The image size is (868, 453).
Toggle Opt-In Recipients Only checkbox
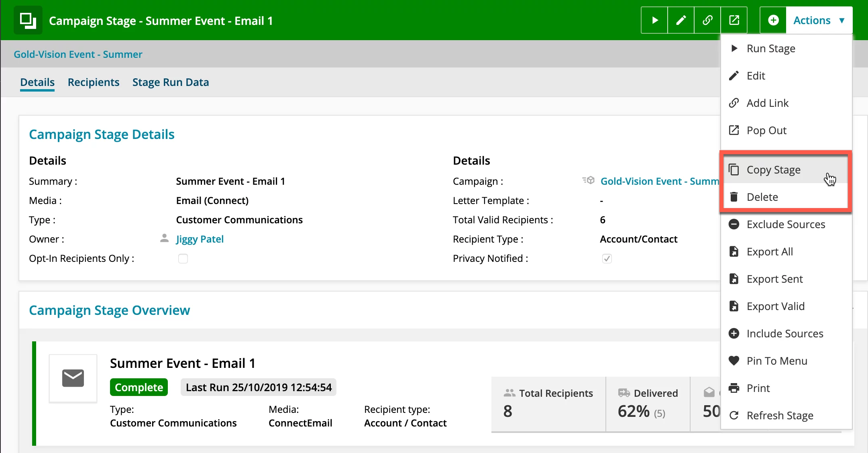point(183,259)
